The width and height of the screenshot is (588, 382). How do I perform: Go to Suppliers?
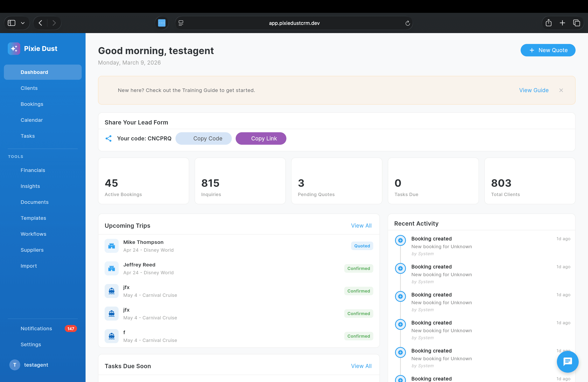click(43, 250)
